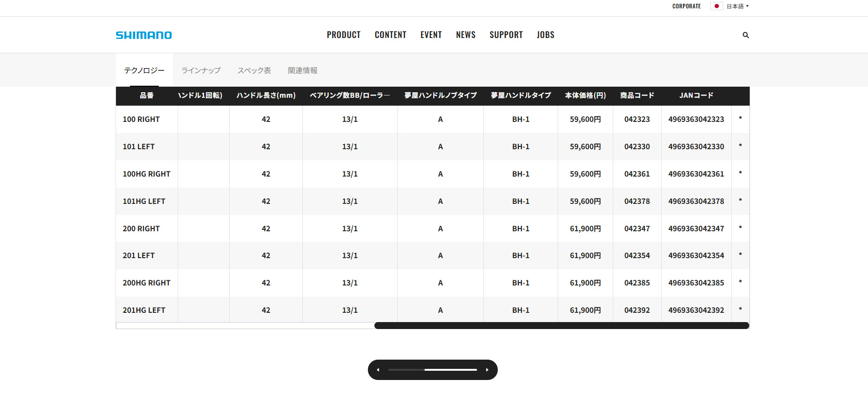Click the BH-1 cell in 101 LEFT row
This screenshot has width=868, height=418.
pos(521,147)
